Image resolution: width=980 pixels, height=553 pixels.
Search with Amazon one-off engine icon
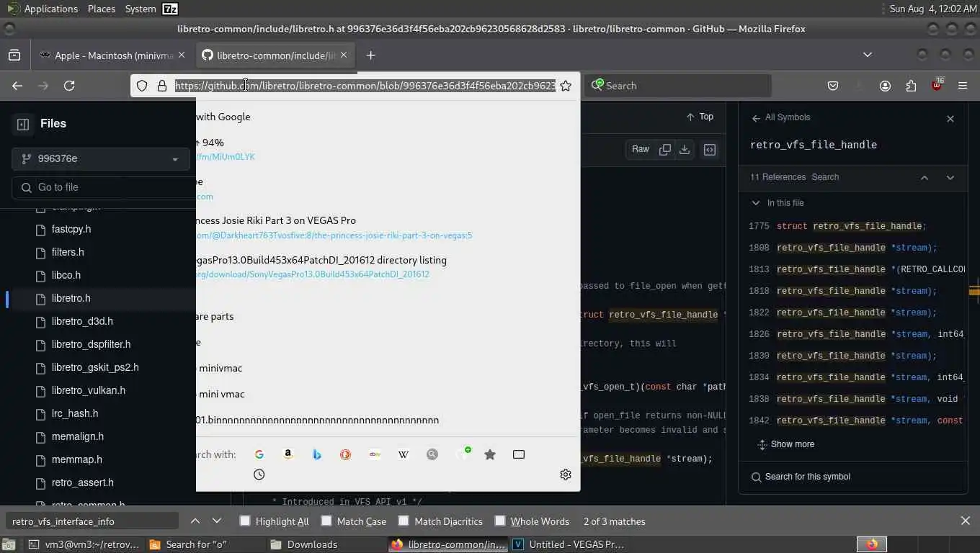coord(288,454)
